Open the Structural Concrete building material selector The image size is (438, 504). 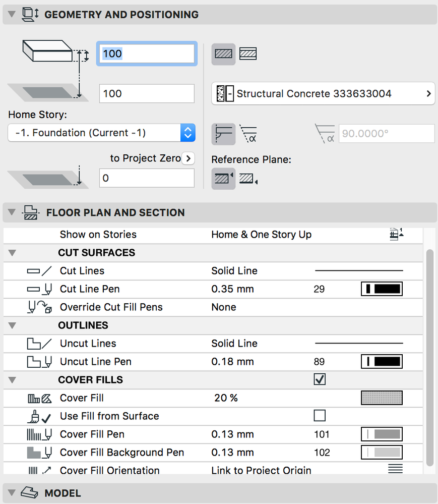pyautogui.click(x=323, y=93)
